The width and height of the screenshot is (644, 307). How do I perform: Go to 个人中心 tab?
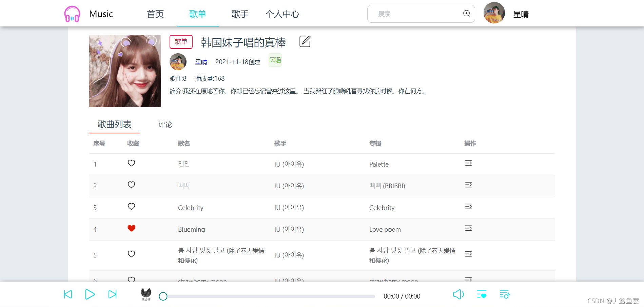(x=282, y=14)
